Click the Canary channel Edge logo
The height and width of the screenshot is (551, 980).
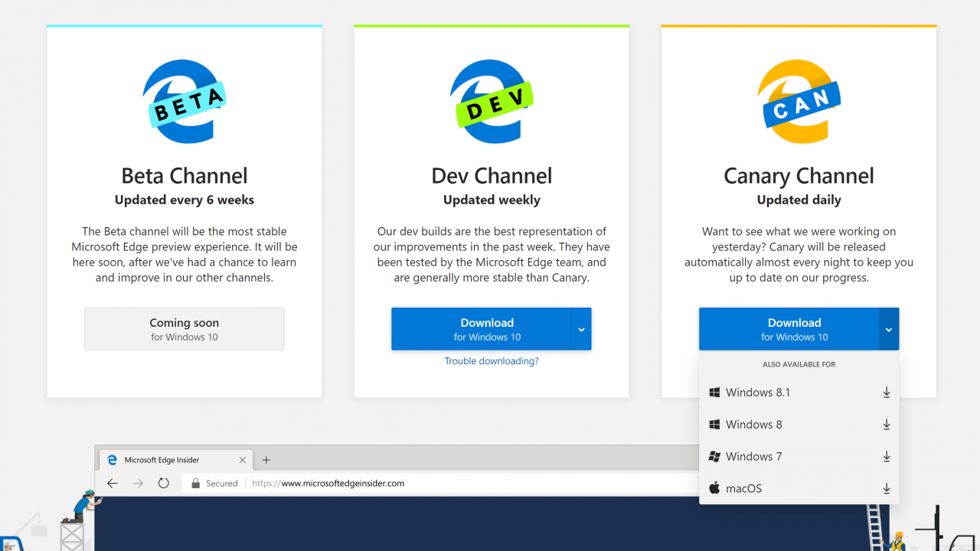tap(799, 102)
